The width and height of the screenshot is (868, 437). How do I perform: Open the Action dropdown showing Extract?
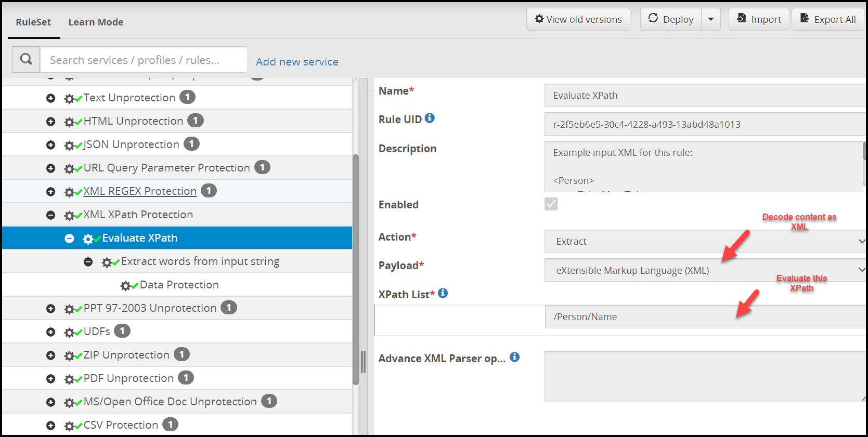[705, 241]
